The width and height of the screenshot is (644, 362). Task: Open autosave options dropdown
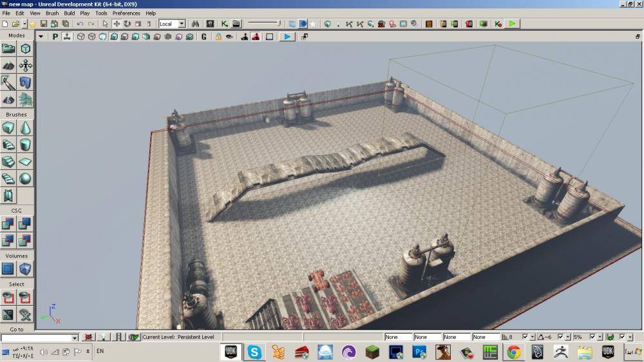pyautogui.click(x=630, y=337)
